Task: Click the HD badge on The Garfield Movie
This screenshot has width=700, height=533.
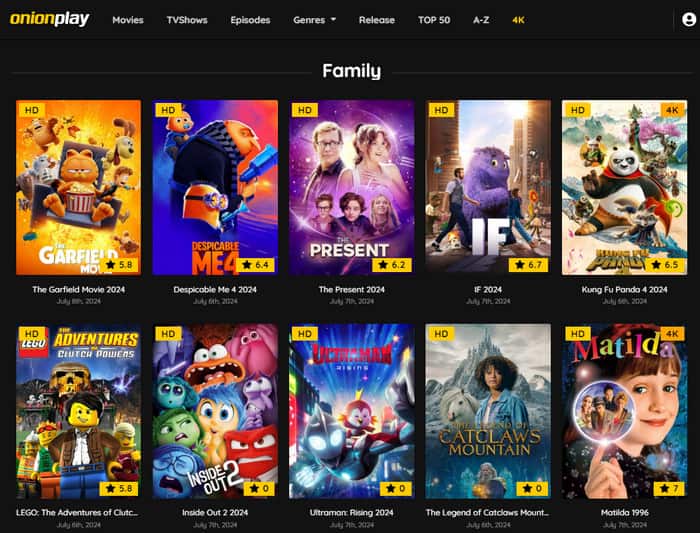Action: [x=31, y=110]
